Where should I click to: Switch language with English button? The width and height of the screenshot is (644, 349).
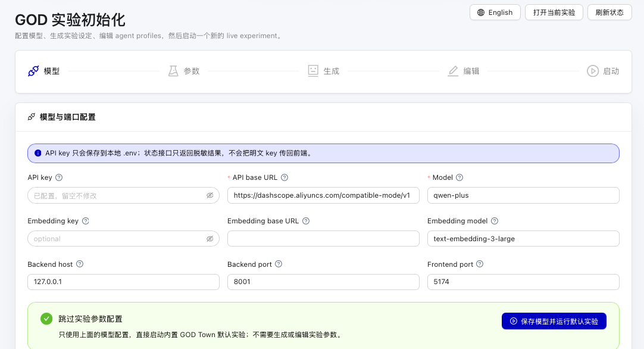[495, 13]
